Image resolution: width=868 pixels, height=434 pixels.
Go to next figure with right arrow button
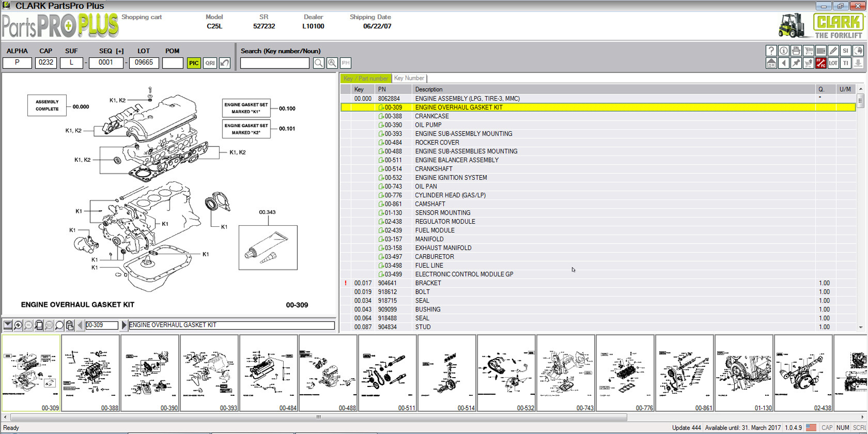(124, 325)
